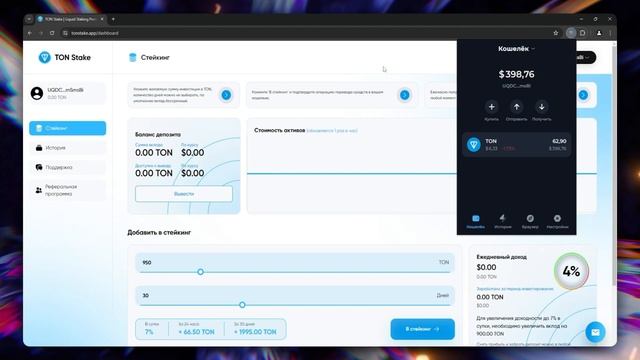
Task: Click the Стейкинг header database icon
Action: click(x=132, y=58)
